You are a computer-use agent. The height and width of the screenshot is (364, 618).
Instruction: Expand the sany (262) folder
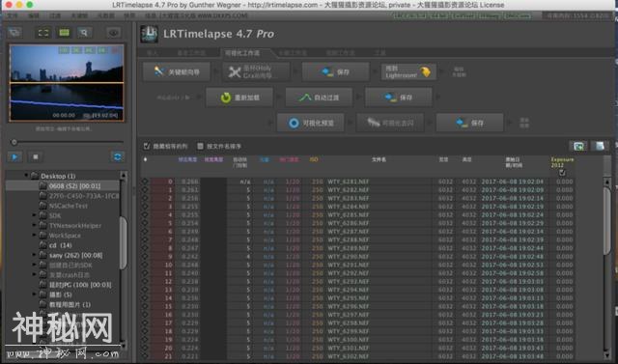tap(35, 255)
